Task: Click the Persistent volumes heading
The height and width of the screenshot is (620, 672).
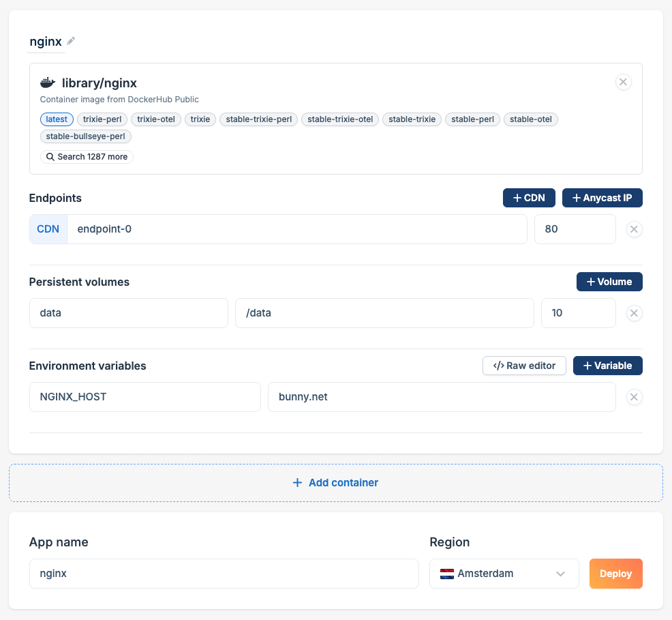Action: pyautogui.click(x=79, y=282)
